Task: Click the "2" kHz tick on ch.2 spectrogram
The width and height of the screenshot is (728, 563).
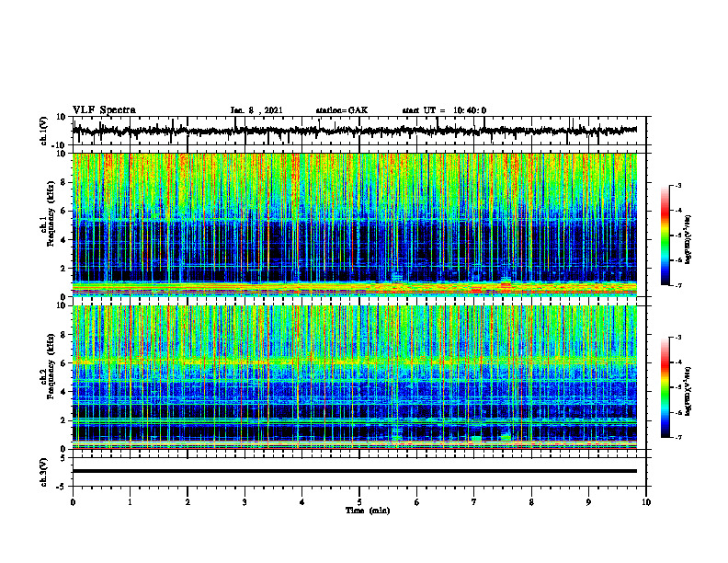Action: 64,420
